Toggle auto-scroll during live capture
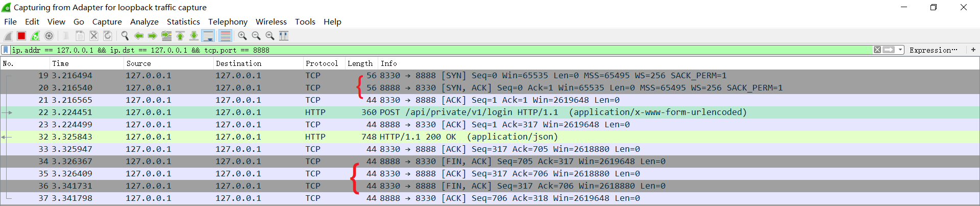Screen dimensions: 980x206 [208, 36]
